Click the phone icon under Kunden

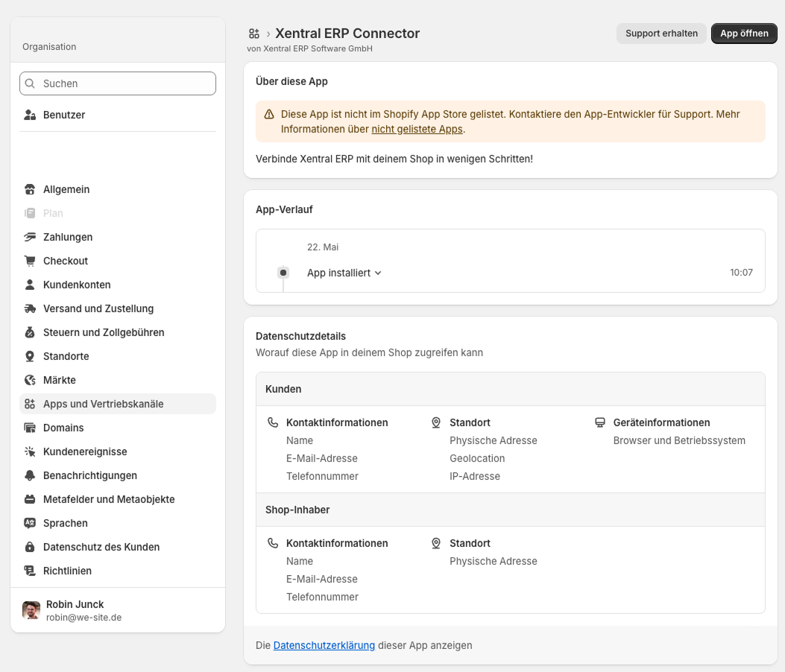[273, 423]
